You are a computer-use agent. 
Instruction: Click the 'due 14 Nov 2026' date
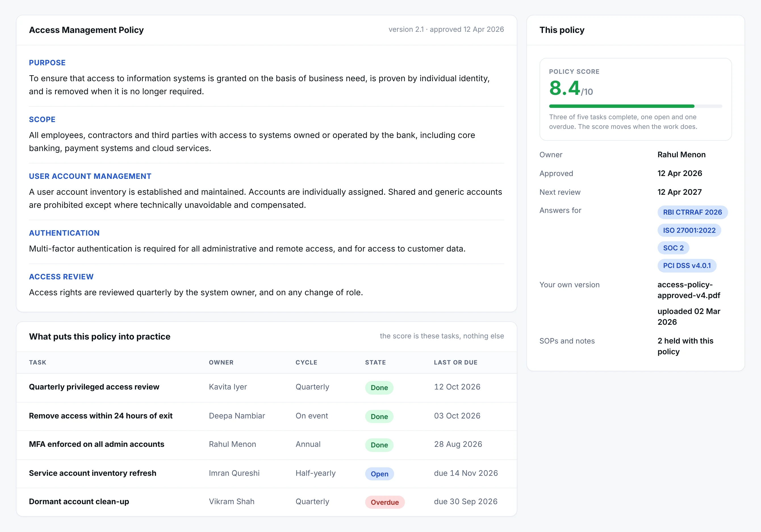466,473
